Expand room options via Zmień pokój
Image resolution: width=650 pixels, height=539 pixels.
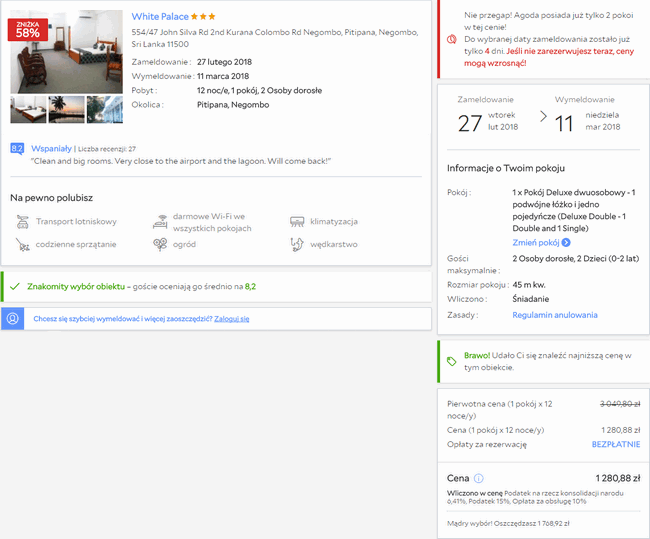(540, 242)
